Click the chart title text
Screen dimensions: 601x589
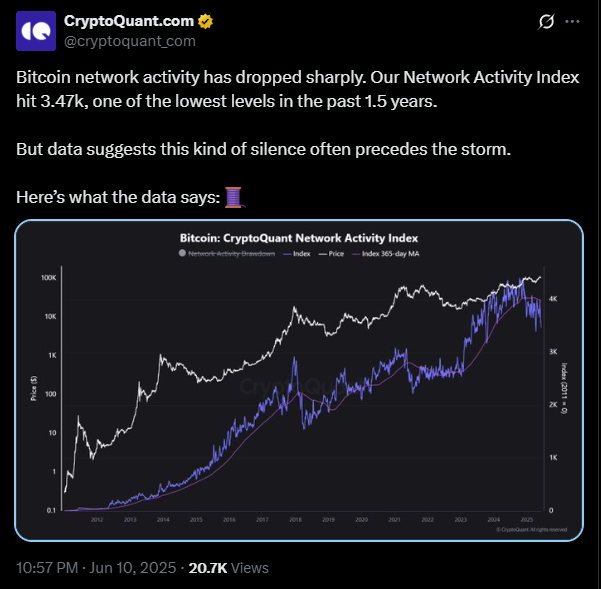[299, 238]
